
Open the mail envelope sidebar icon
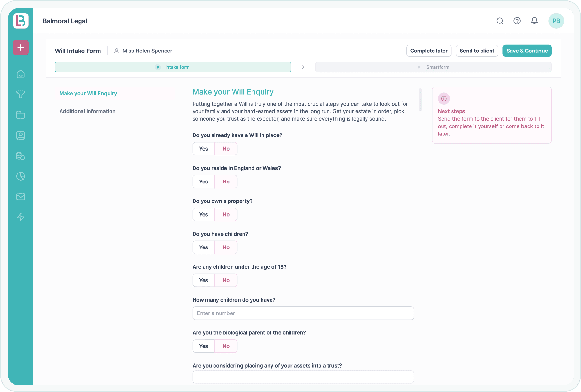tap(20, 197)
